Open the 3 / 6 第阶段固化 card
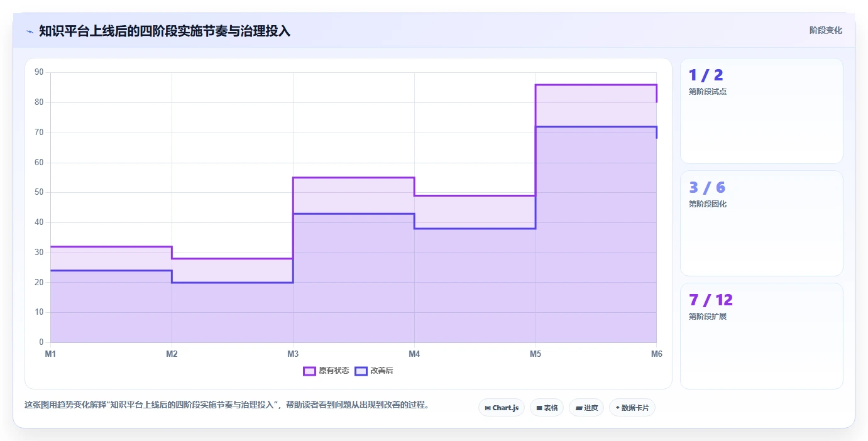Image resolution: width=868 pixels, height=441 pixels. (x=762, y=223)
